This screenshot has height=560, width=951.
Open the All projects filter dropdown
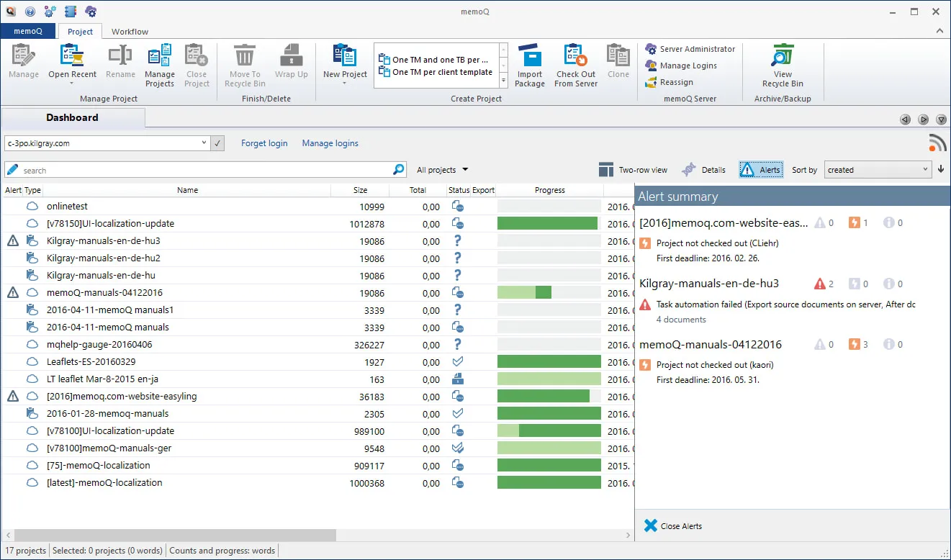441,169
